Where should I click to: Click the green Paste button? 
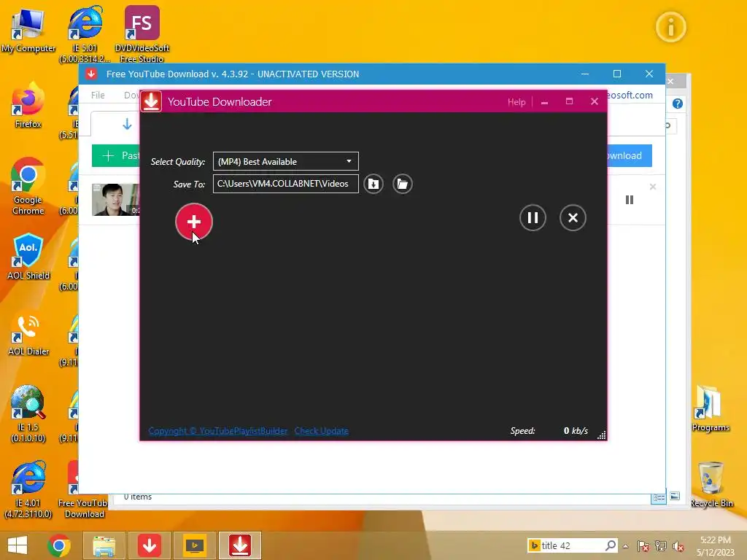(x=116, y=156)
